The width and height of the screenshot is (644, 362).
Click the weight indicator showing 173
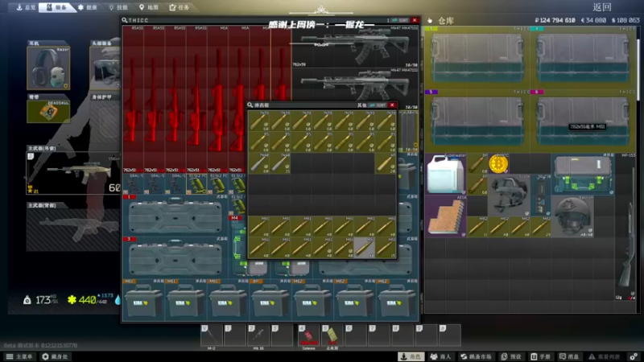(41, 300)
